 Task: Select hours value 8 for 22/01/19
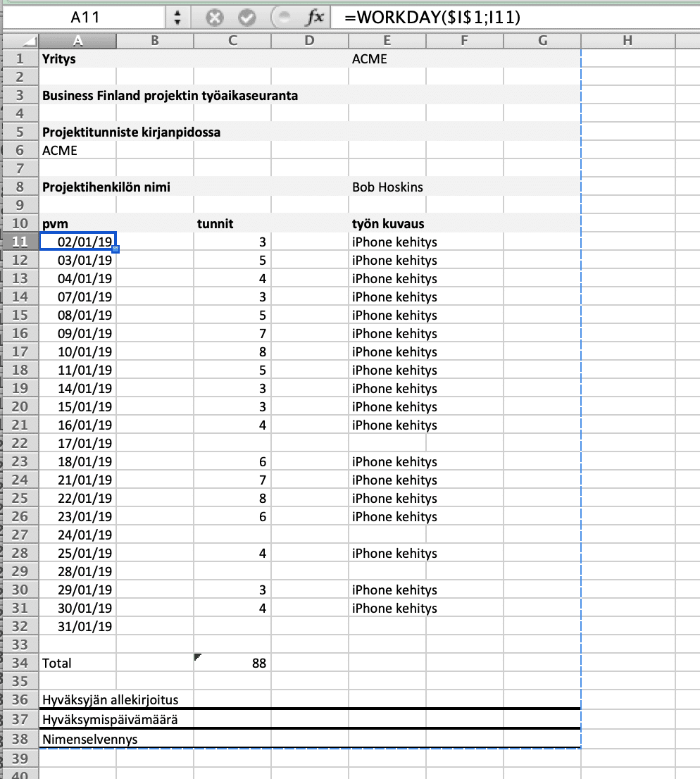point(232,498)
